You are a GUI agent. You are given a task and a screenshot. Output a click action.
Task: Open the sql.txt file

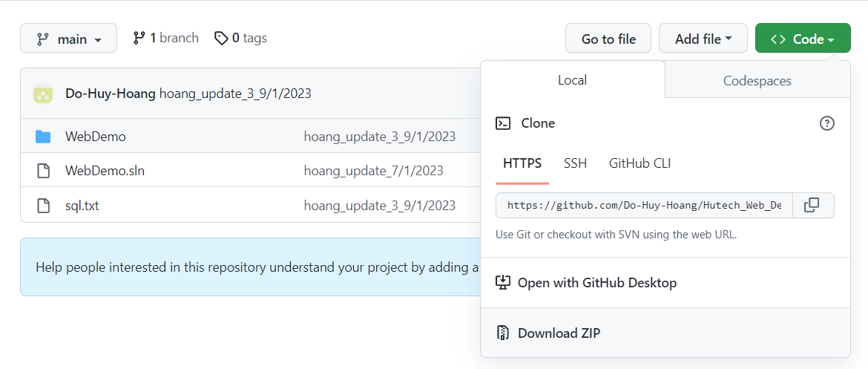tap(82, 206)
